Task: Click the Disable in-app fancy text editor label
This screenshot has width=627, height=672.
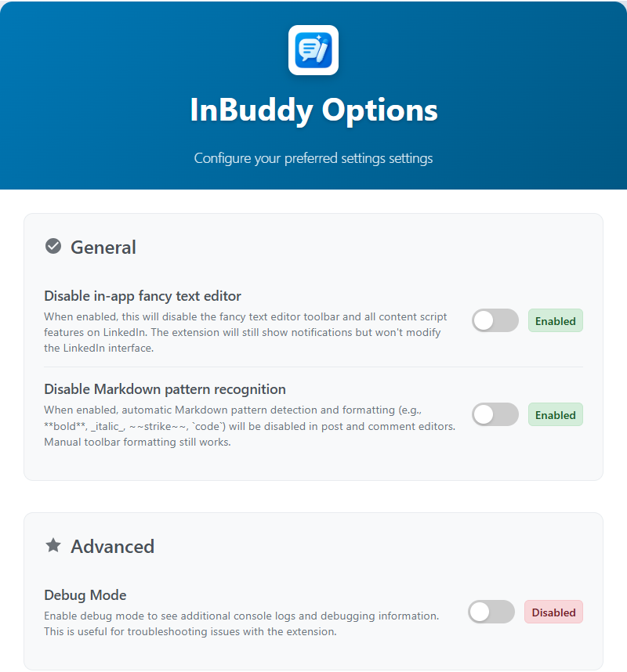Action: [x=143, y=296]
